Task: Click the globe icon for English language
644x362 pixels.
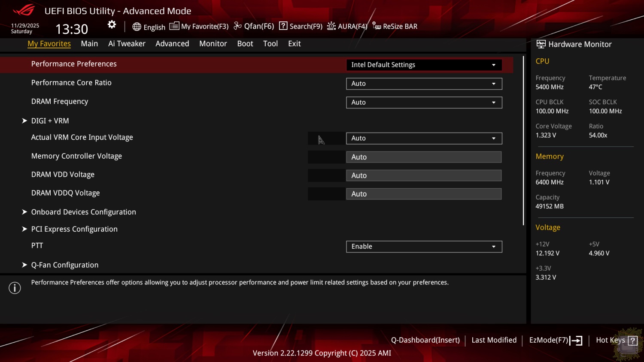Action: point(137,27)
